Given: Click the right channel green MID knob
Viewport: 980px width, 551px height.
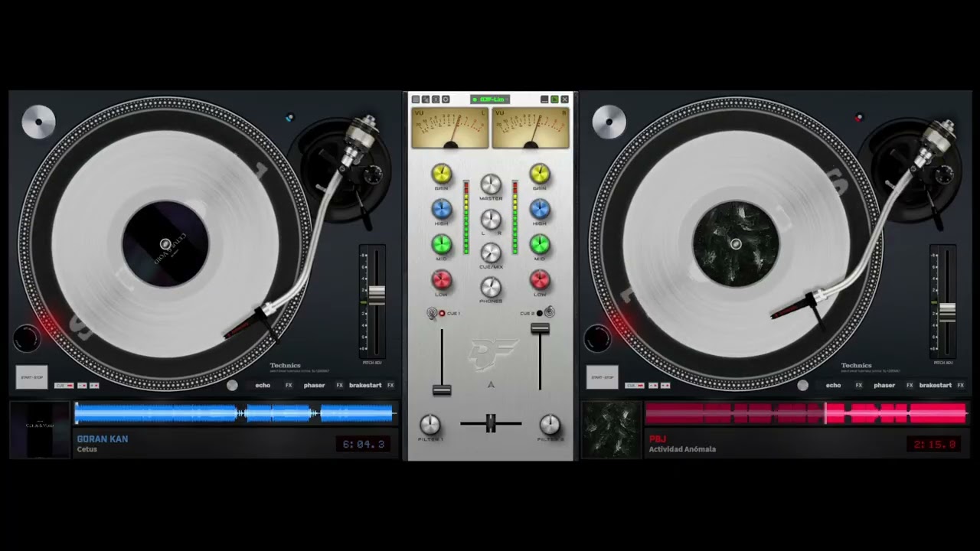Looking at the screenshot, I should pyautogui.click(x=540, y=244).
